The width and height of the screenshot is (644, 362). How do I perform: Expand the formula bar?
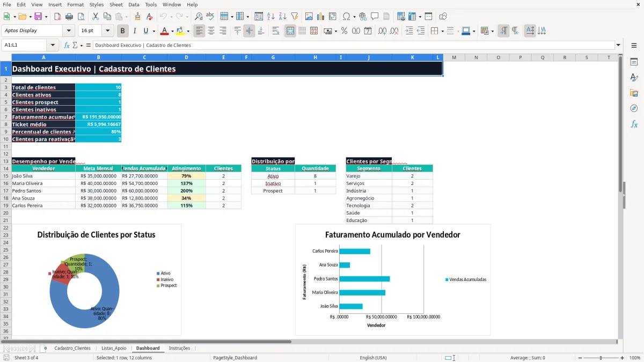point(618,46)
